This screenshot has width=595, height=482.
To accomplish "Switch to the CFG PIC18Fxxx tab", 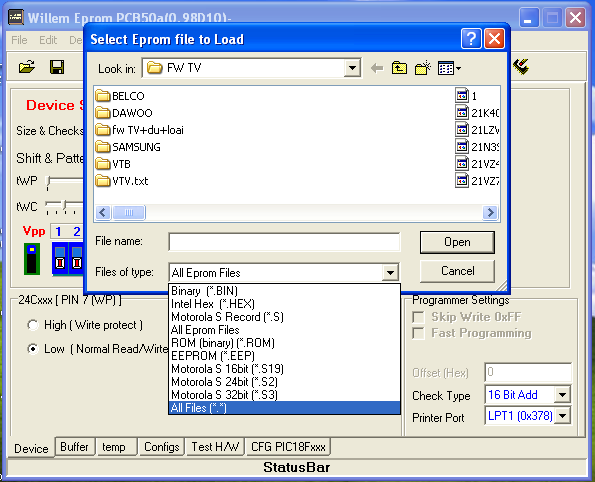I will (x=288, y=447).
